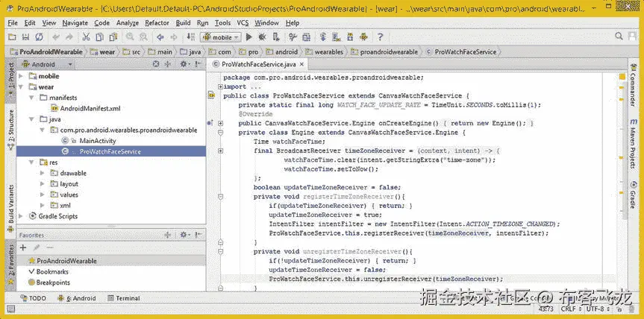Click the Help question mark icon
The width and height of the screenshot is (644, 319).
tap(381, 37)
